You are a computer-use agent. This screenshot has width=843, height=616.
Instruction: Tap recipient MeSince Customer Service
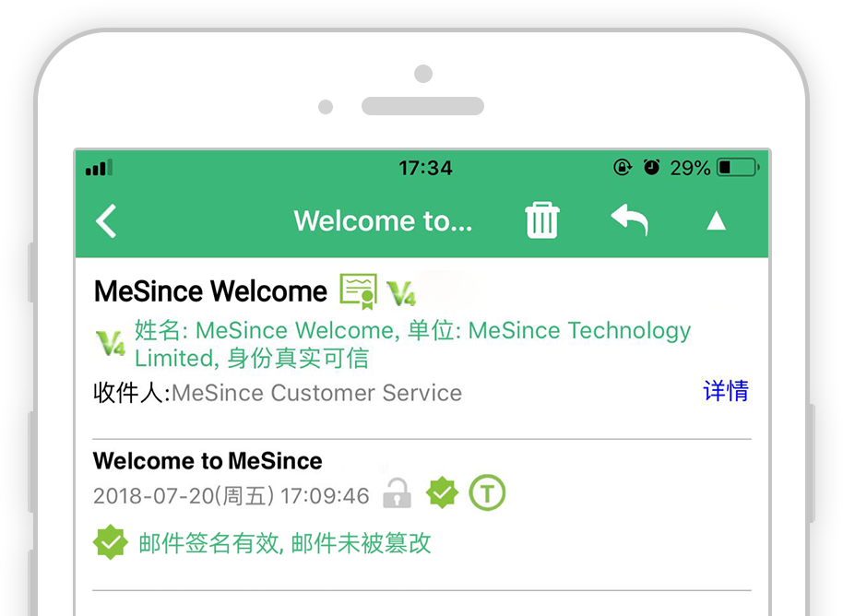316,393
